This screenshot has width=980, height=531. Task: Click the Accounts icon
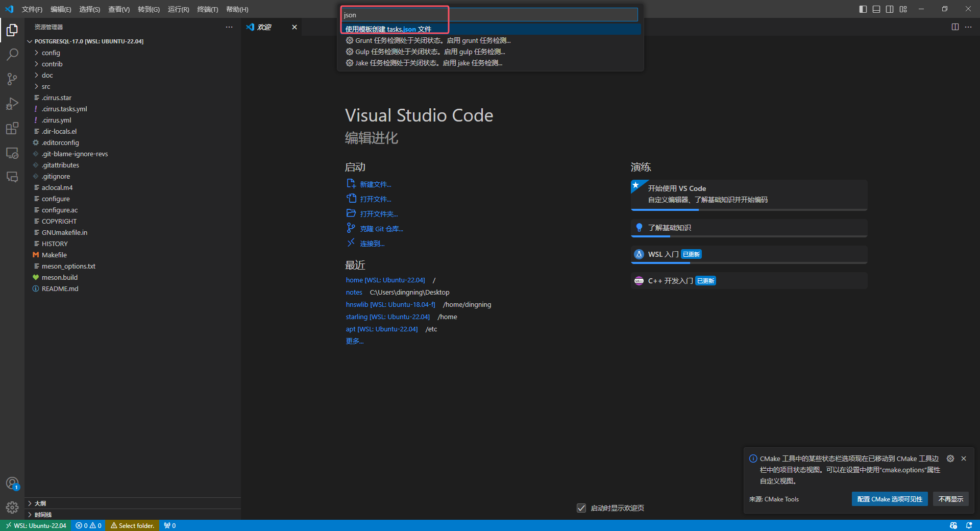[x=12, y=483]
